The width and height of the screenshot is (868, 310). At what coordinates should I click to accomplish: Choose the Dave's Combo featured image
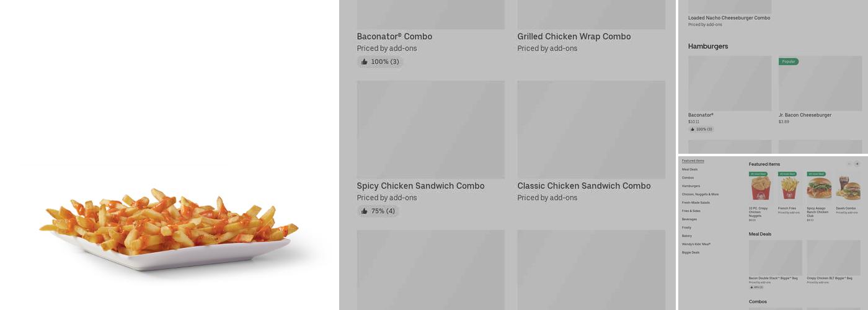tap(848, 188)
